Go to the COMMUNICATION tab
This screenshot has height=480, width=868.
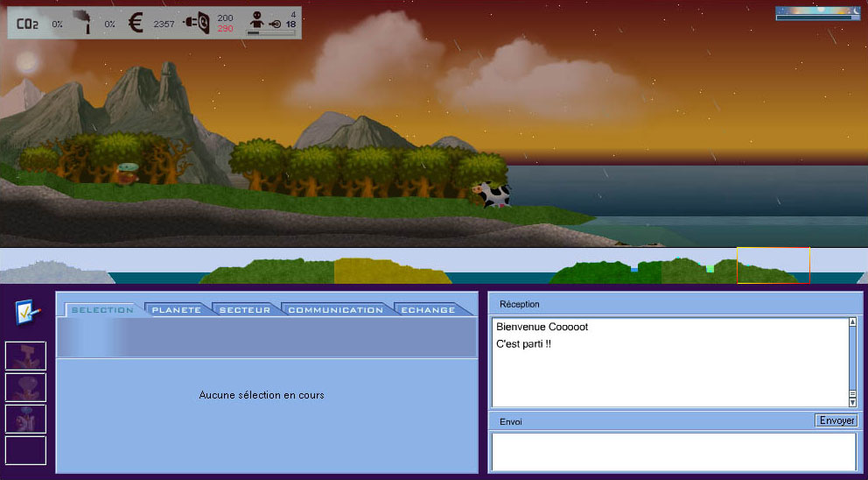[x=335, y=310]
